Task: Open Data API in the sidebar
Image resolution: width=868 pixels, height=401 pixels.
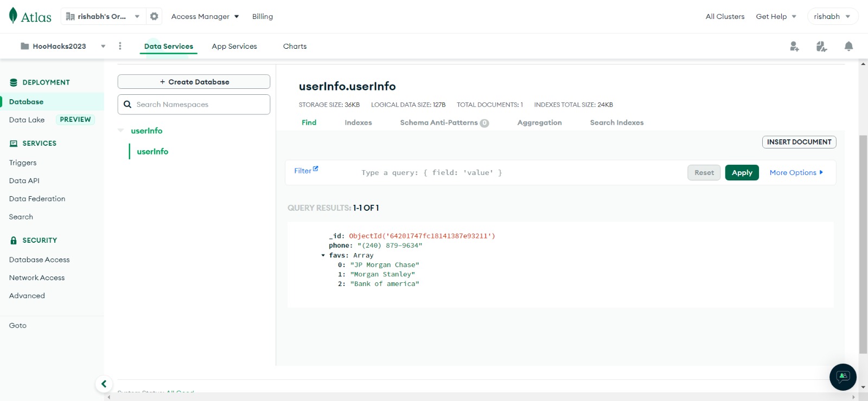Action: point(24,180)
